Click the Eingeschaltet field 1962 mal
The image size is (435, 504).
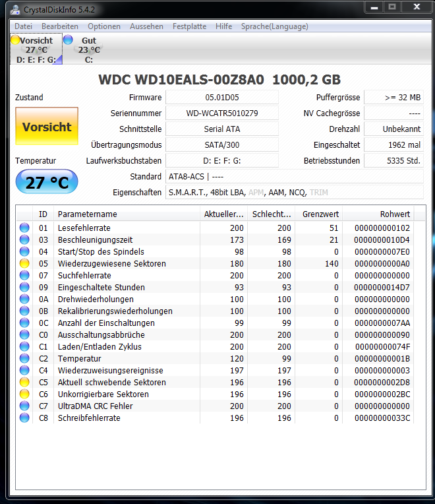tap(393, 144)
